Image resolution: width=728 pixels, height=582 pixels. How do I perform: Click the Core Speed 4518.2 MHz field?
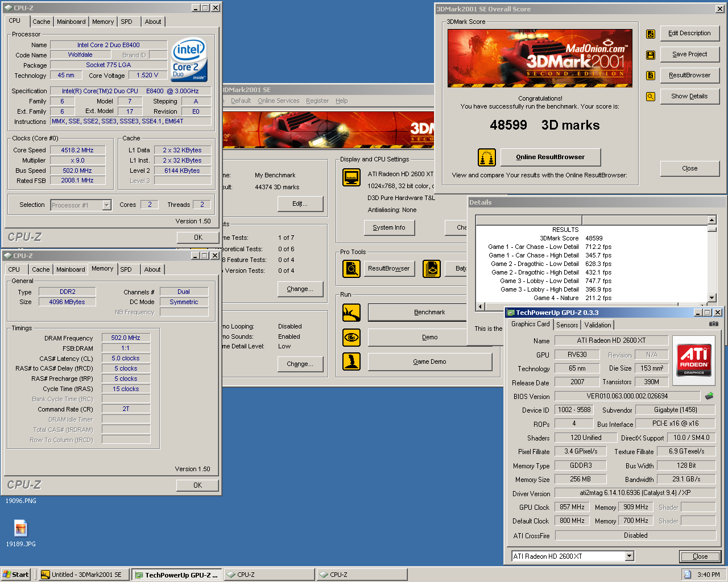77,150
